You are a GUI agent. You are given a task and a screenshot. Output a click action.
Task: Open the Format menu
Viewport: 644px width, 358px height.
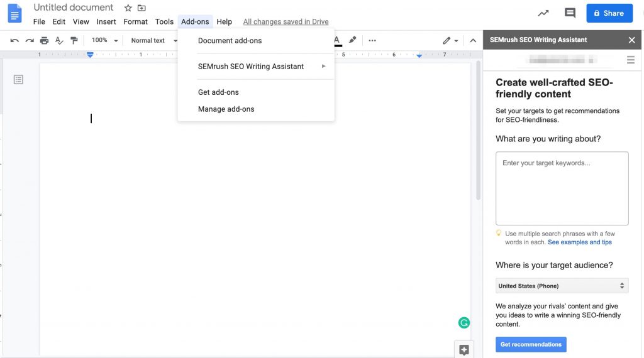click(136, 22)
